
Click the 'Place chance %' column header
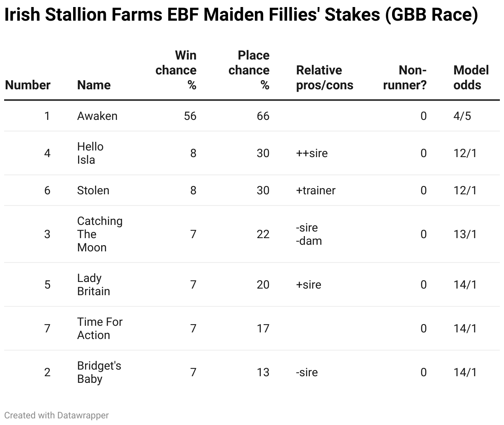tap(249, 70)
